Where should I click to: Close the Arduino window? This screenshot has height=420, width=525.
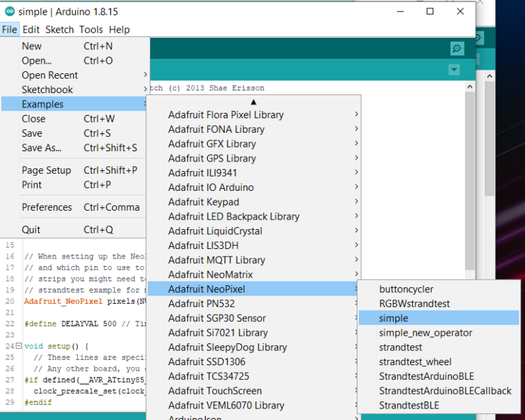tap(460, 12)
